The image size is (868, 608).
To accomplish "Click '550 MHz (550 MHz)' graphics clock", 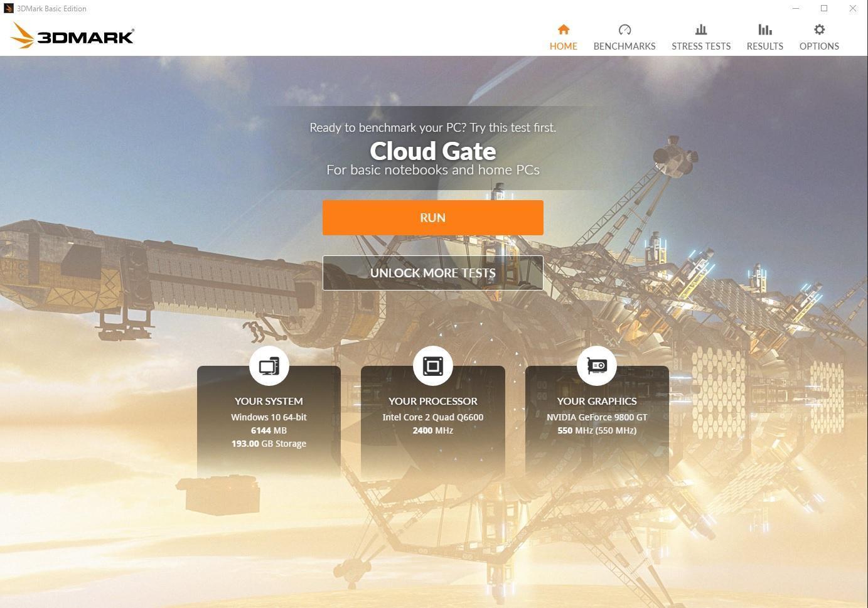I will point(596,430).
